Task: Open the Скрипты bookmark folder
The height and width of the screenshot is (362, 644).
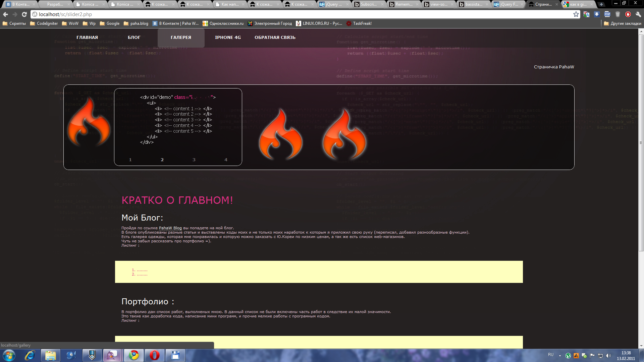Action: 14,23
